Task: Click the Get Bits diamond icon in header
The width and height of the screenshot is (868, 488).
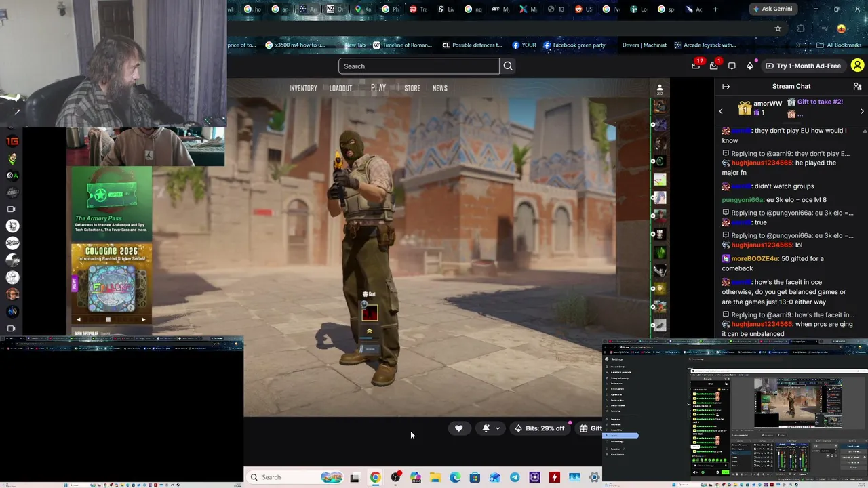Action: pyautogui.click(x=750, y=66)
